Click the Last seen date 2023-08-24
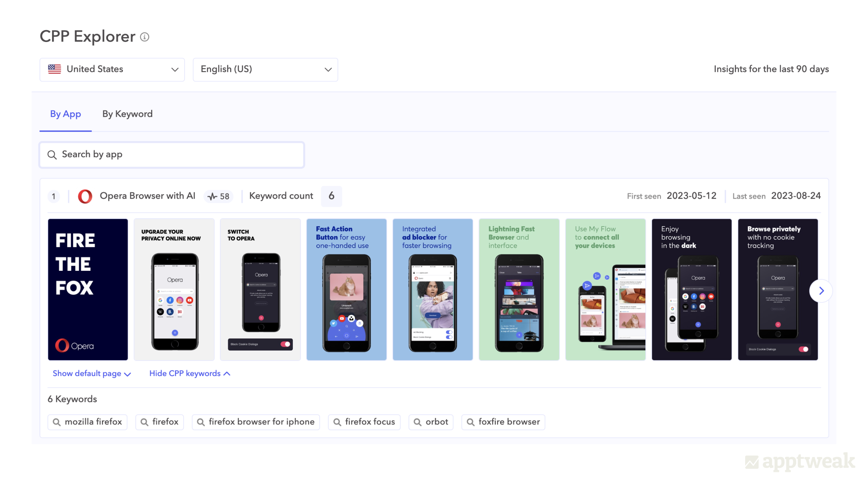 (x=796, y=196)
